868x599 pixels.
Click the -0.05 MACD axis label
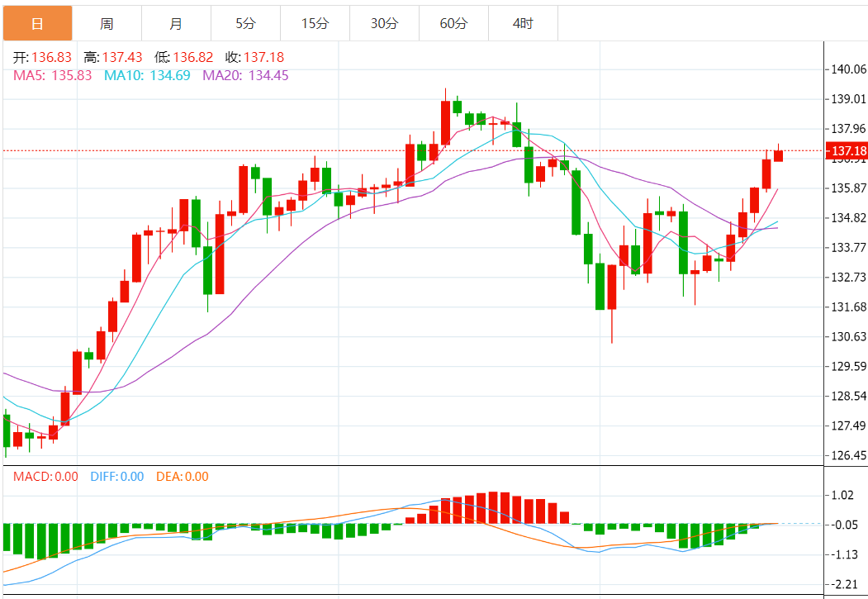pos(844,525)
